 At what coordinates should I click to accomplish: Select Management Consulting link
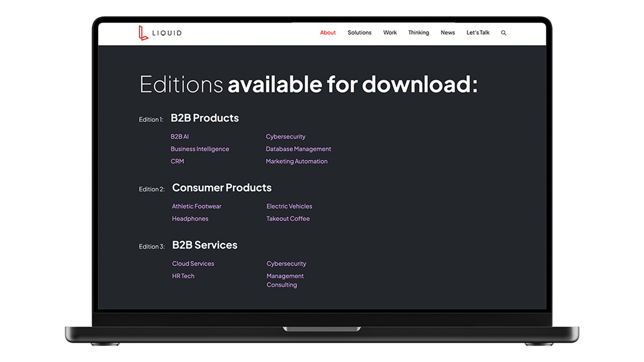coord(285,280)
